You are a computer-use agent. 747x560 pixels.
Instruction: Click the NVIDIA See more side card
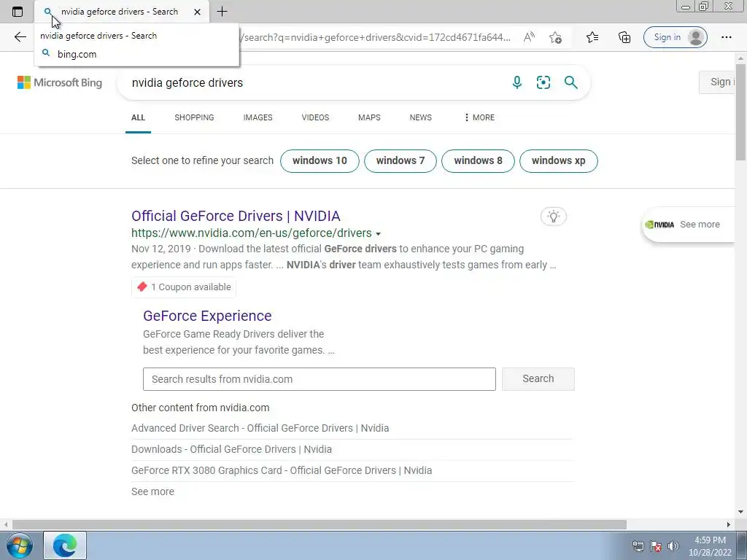689,225
